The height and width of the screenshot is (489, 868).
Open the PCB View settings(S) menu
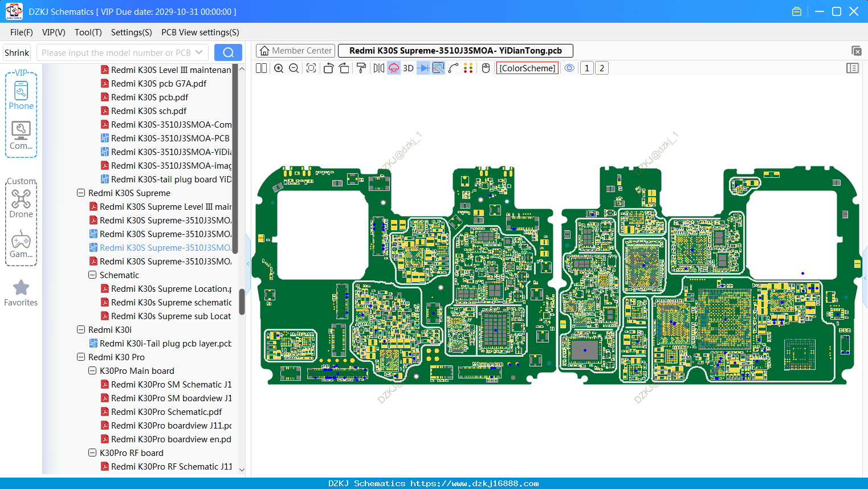pyautogui.click(x=200, y=32)
